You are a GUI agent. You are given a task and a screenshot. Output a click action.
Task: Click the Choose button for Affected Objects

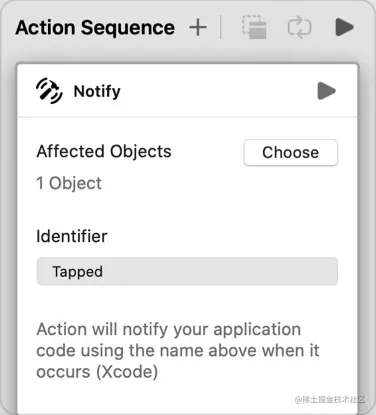(x=291, y=153)
